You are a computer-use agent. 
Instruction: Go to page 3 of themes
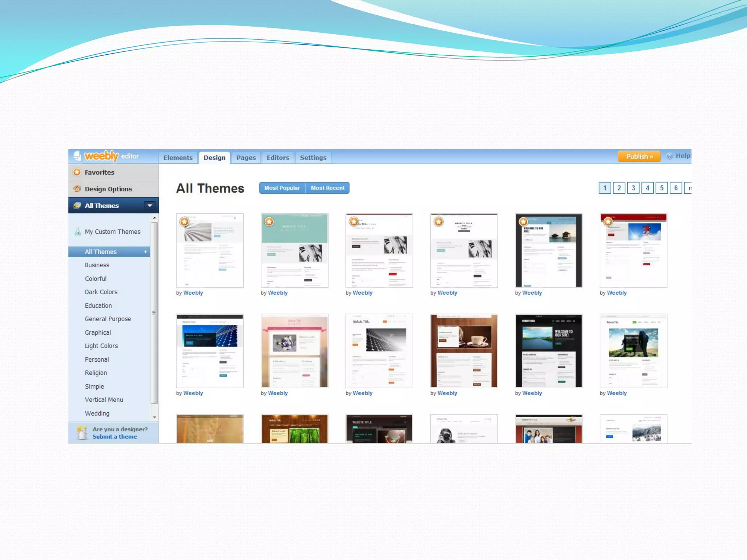pos(633,188)
